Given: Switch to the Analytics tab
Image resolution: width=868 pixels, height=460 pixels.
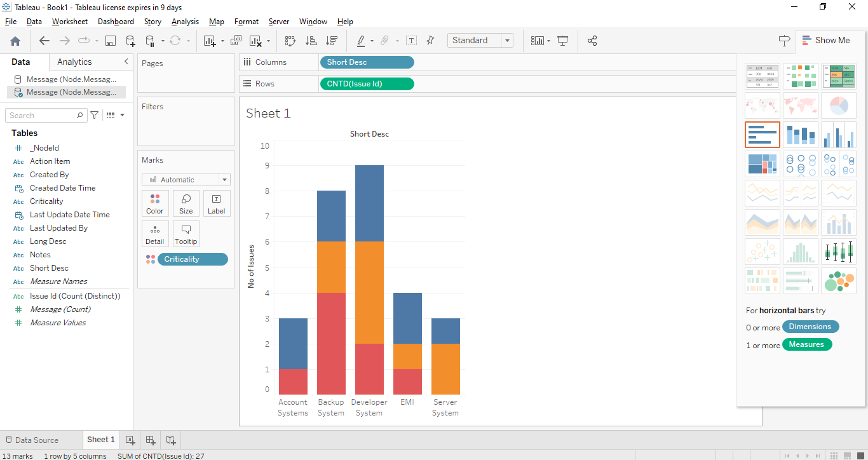Looking at the screenshot, I should coord(74,62).
